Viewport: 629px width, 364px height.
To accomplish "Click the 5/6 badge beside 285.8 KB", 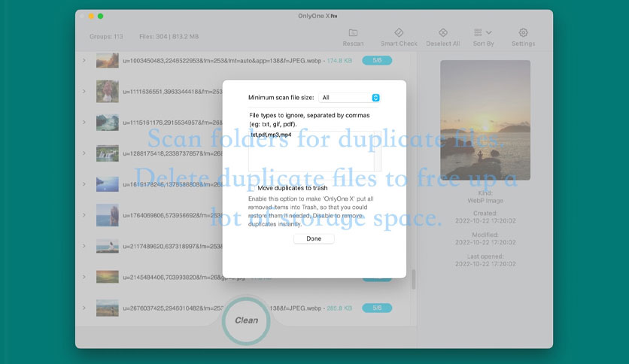I will 377,308.
